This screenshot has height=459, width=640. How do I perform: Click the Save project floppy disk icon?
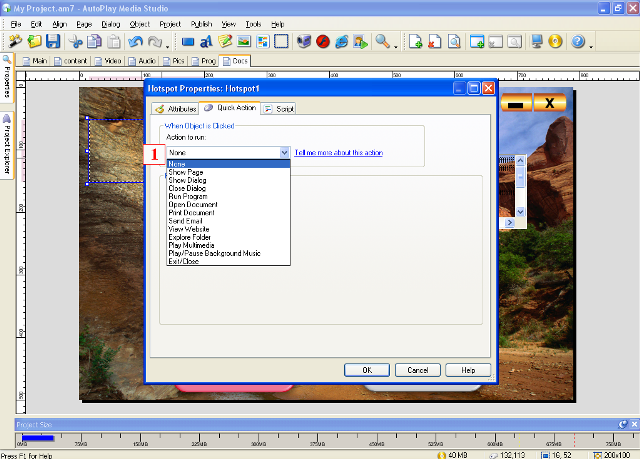tap(53, 42)
